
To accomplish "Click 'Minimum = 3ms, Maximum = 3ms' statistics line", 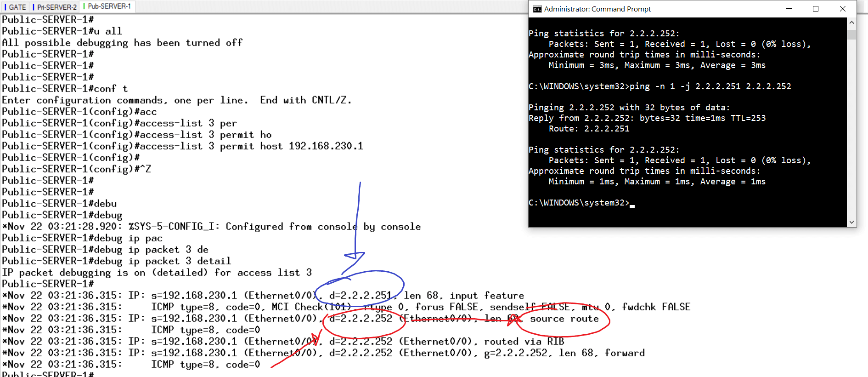I will (x=657, y=65).
